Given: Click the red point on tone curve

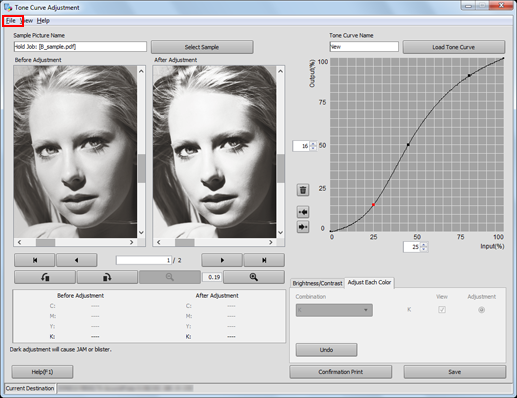Looking at the screenshot, I should click(x=373, y=205).
